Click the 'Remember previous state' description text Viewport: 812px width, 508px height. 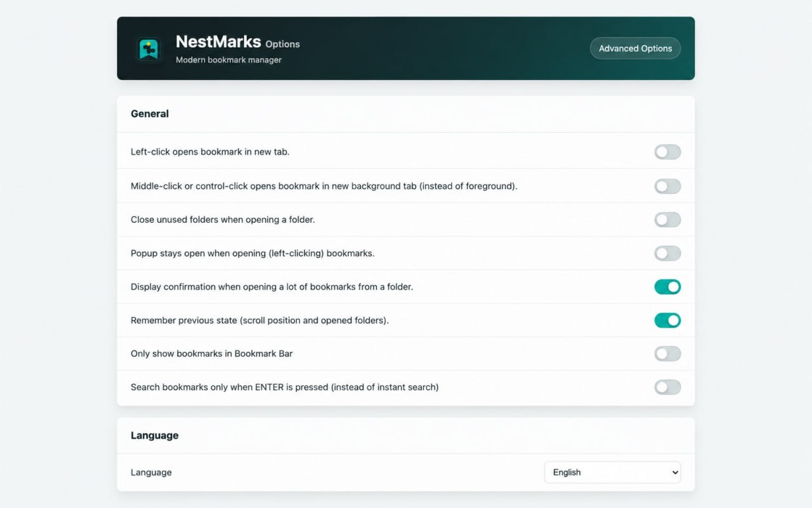click(259, 321)
